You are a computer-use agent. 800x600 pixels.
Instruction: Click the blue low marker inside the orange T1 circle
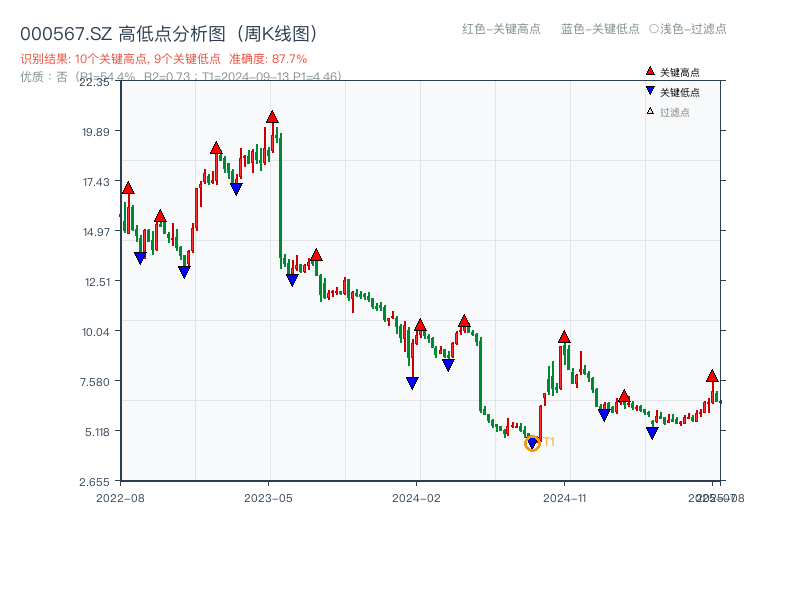point(531,442)
